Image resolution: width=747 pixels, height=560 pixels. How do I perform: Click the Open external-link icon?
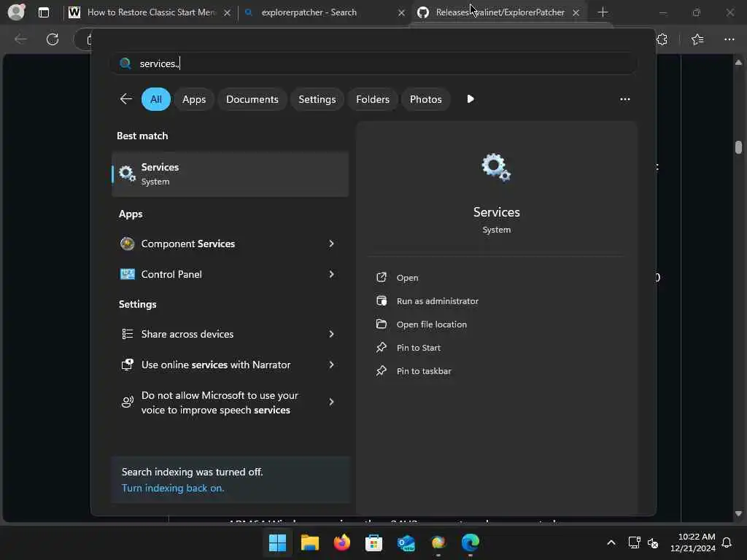[x=381, y=277]
